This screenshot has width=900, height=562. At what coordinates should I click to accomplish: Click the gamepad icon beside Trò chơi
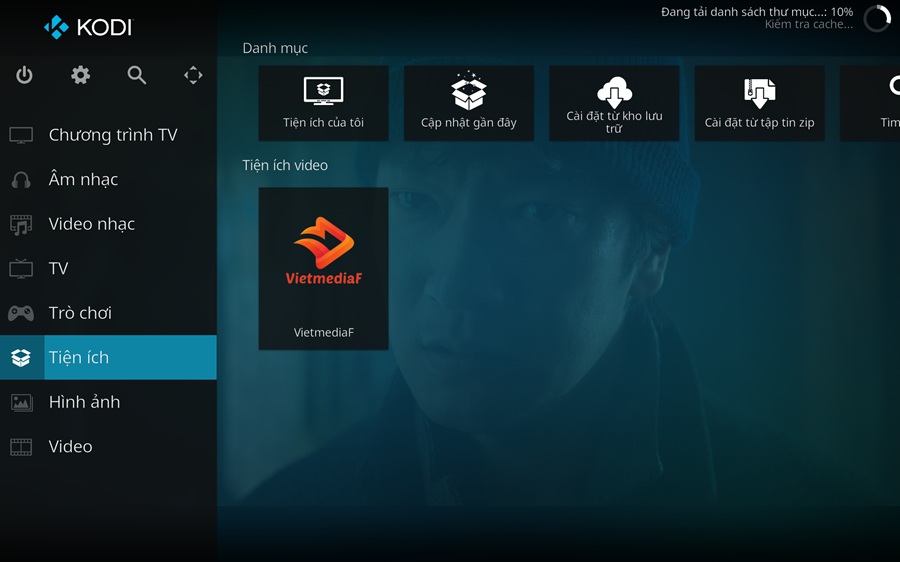point(21,313)
